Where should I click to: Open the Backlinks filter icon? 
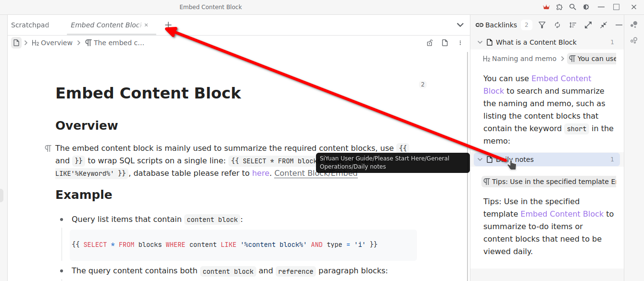tap(542, 24)
